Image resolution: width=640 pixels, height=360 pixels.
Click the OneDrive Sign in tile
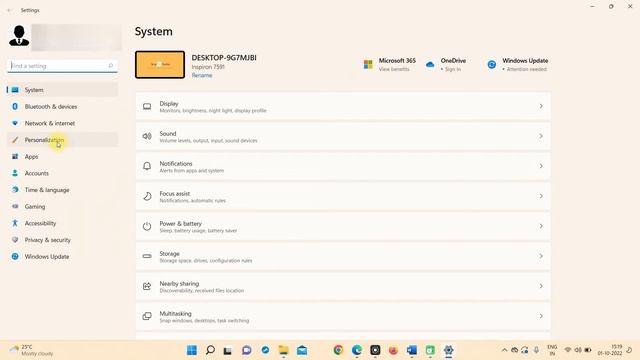[x=446, y=64]
